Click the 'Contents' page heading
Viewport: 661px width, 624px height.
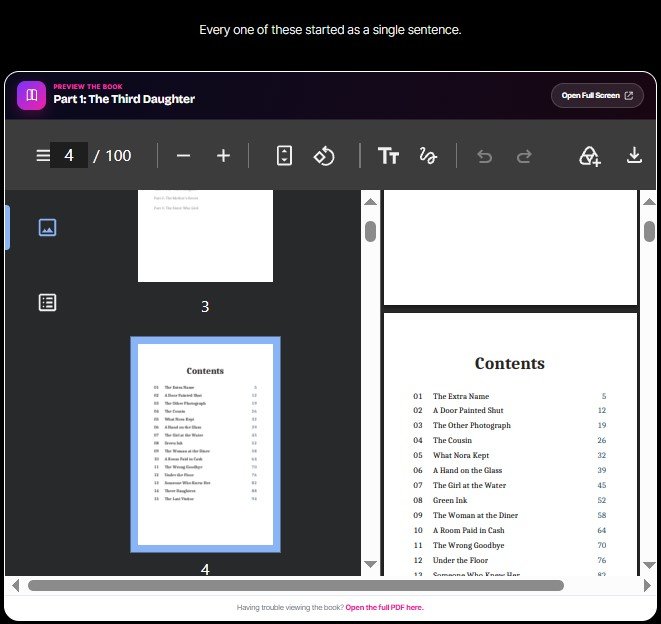[x=510, y=363]
